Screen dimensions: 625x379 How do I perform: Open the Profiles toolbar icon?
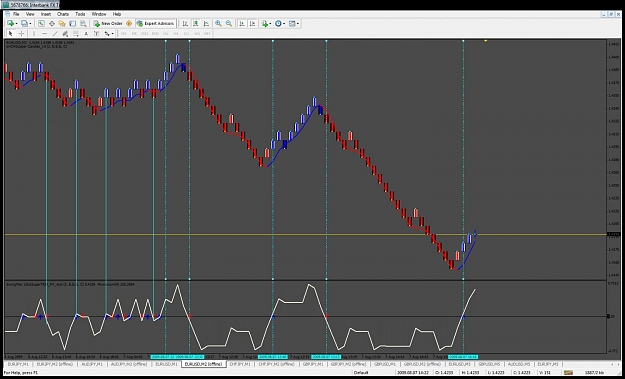coord(24,24)
